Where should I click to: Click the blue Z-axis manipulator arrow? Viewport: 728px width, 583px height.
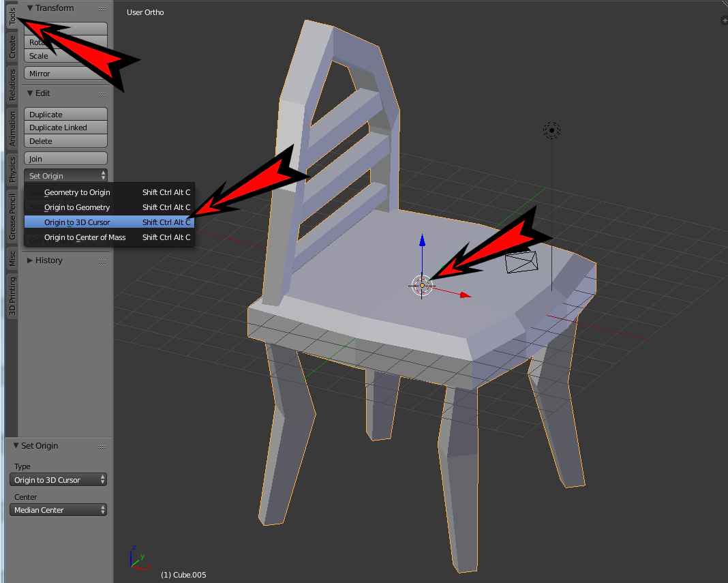point(422,241)
